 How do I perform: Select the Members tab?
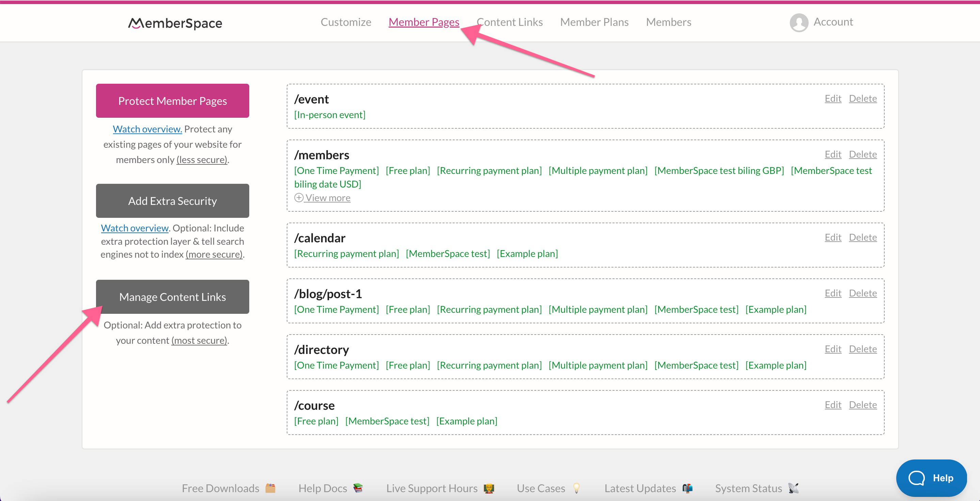(668, 22)
